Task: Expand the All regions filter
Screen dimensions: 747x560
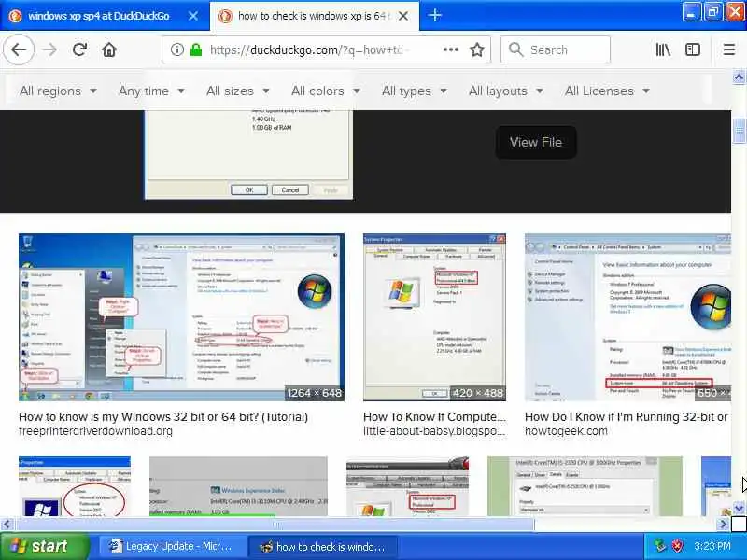Action: pos(58,91)
